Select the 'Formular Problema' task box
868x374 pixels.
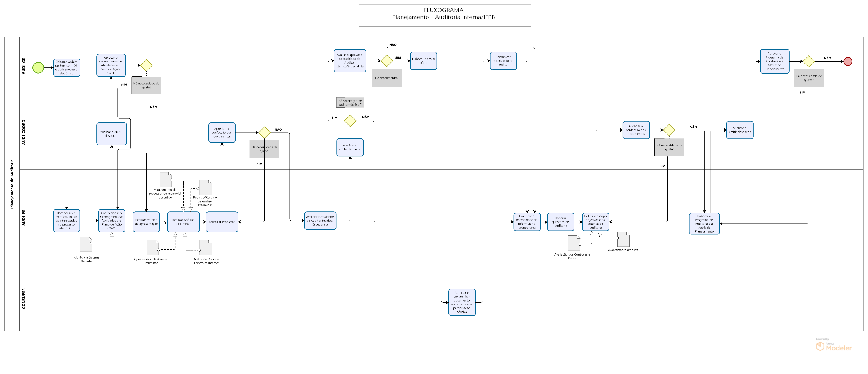point(222,222)
